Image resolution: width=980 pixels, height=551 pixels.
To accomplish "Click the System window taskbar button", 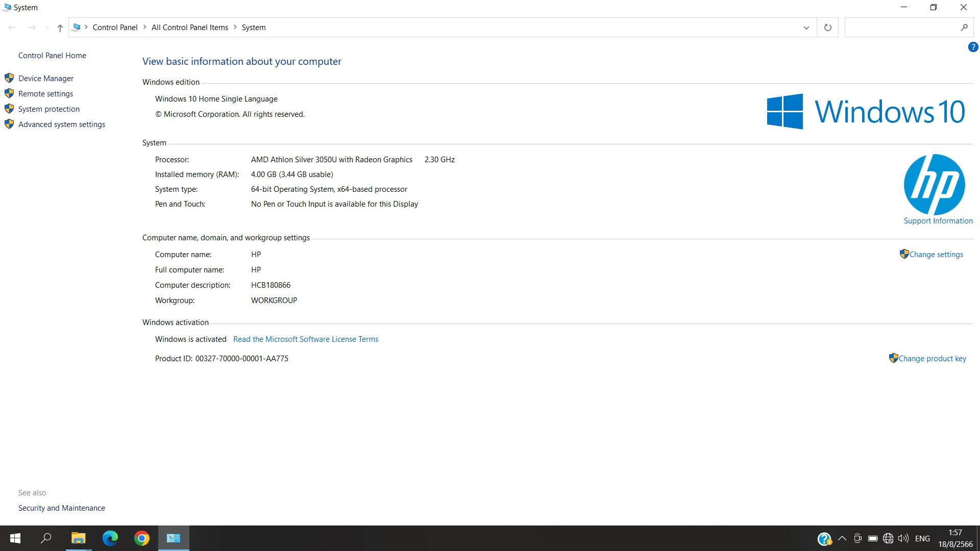I will [174, 538].
